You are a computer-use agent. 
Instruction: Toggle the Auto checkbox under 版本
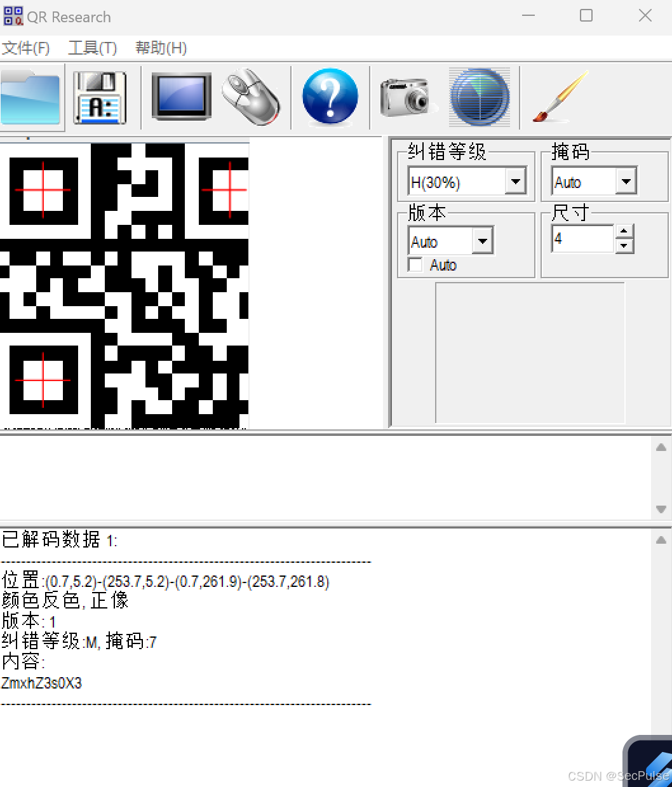415,265
